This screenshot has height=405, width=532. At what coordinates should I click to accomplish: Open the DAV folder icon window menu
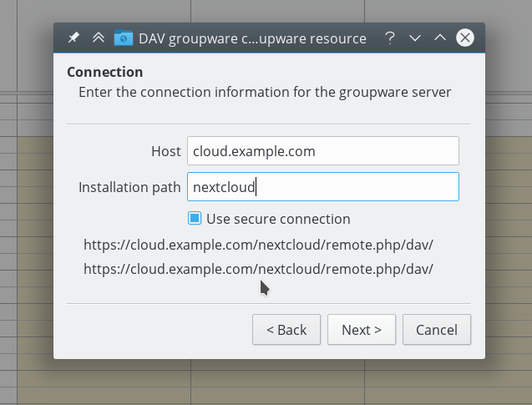tap(124, 38)
